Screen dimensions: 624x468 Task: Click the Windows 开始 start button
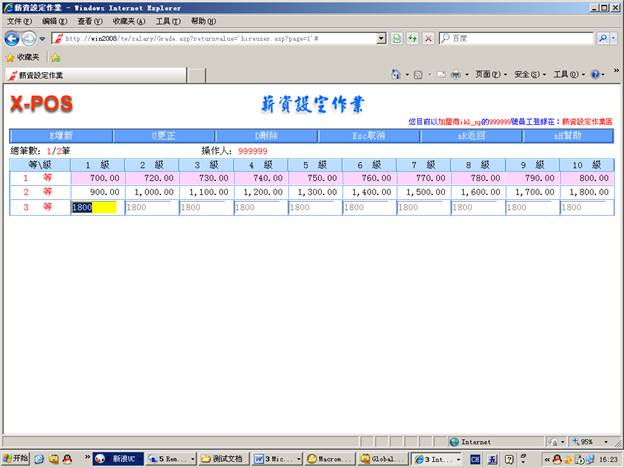(16, 458)
